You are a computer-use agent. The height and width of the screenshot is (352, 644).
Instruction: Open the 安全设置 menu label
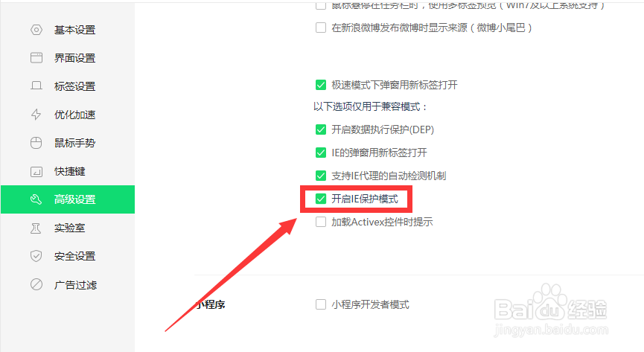coord(74,256)
